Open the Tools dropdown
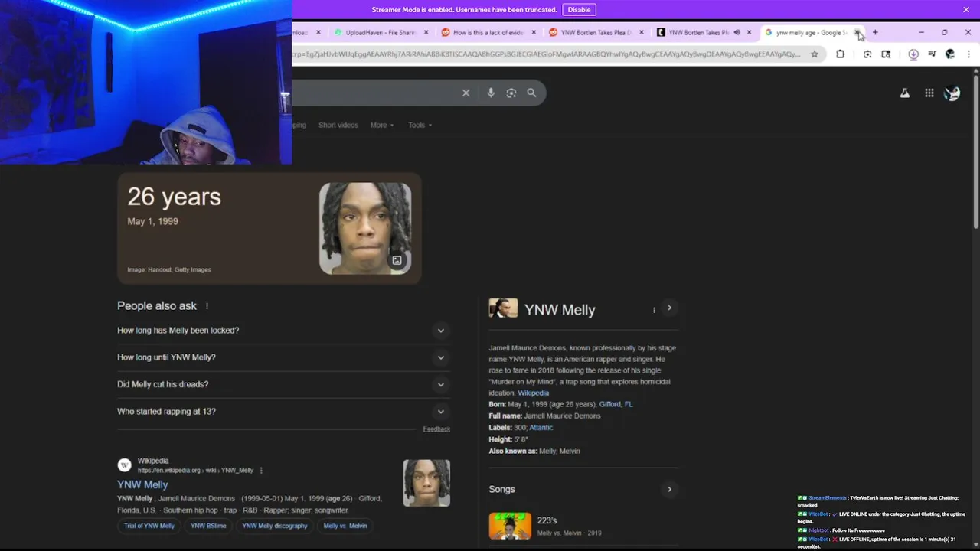 tap(420, 125)
